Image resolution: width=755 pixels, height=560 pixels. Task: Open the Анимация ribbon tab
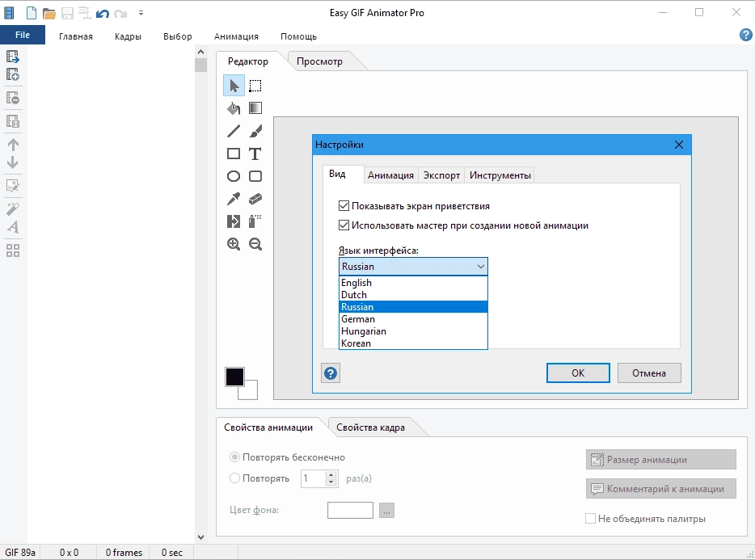click(236, 36)
